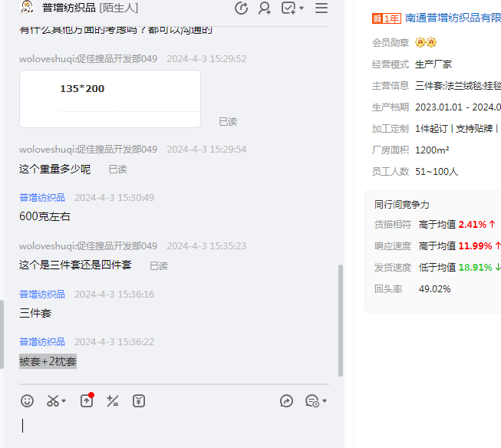501x448 pixels.
Task: Click the file upload icon with red dot
Action: 87,400
